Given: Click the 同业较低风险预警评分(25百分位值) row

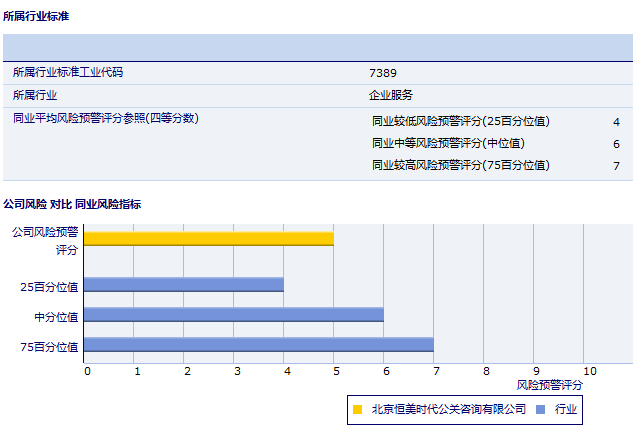Looking at the screenshot, I should point(460,121).
